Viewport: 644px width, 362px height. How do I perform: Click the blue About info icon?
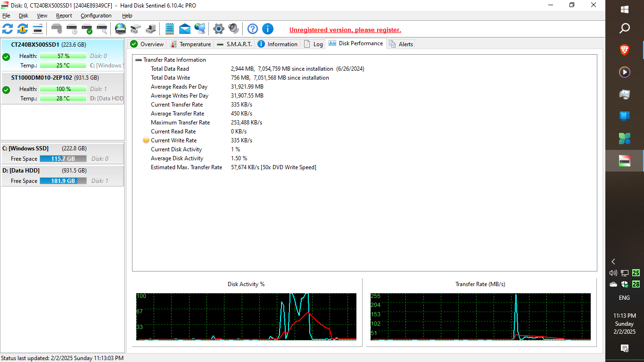pyautogui.click(x=268, y=29)
